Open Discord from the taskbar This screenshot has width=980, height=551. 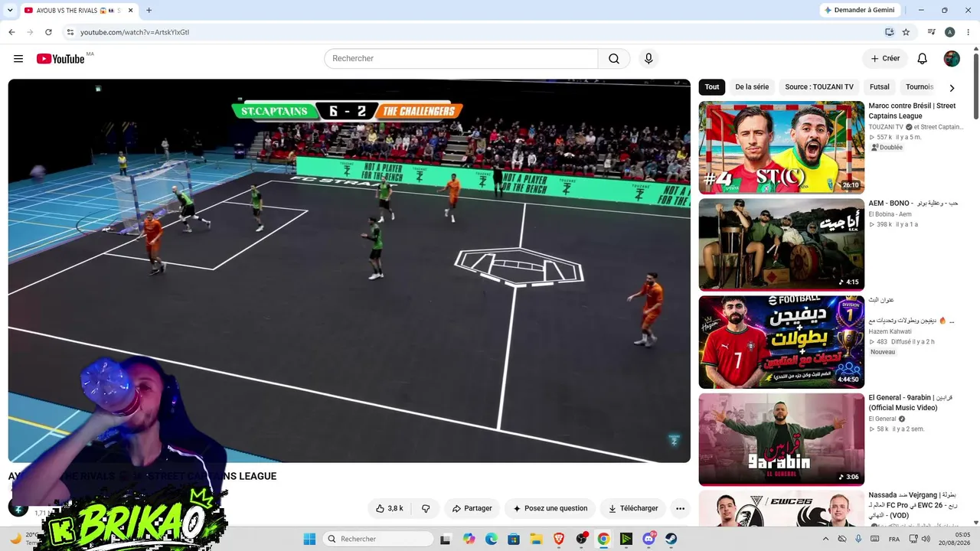(x=649, y=539)
